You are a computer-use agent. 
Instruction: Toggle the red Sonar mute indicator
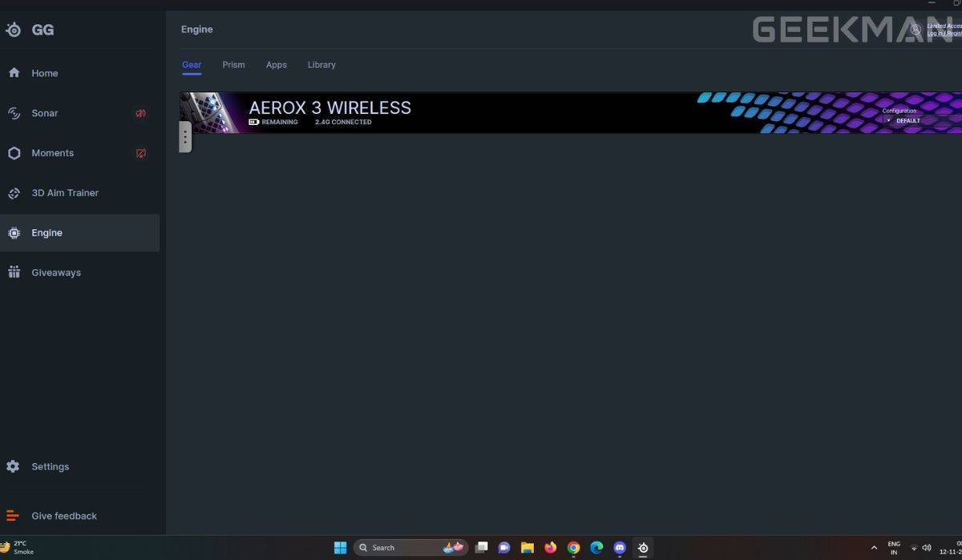coord(140,113)
